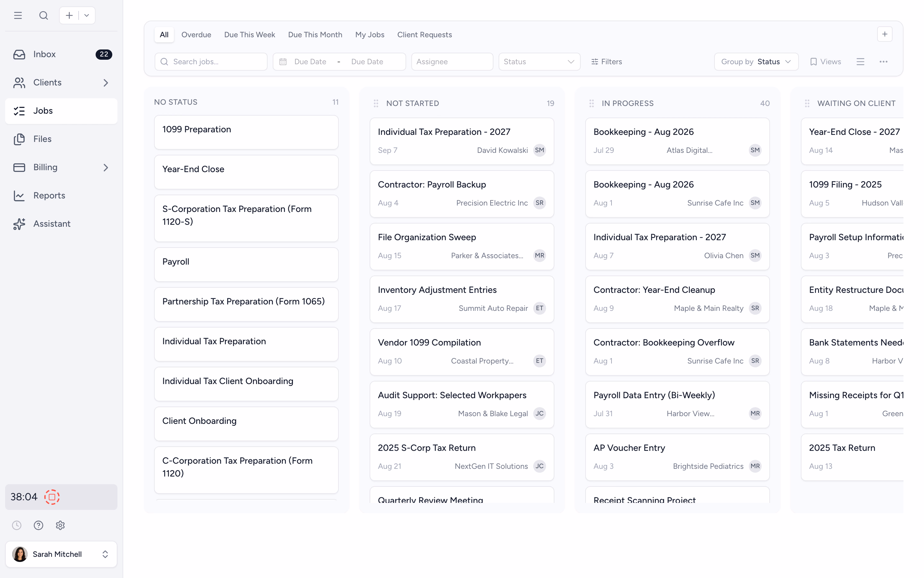Open global search magnifier icon

click(44, 15)
